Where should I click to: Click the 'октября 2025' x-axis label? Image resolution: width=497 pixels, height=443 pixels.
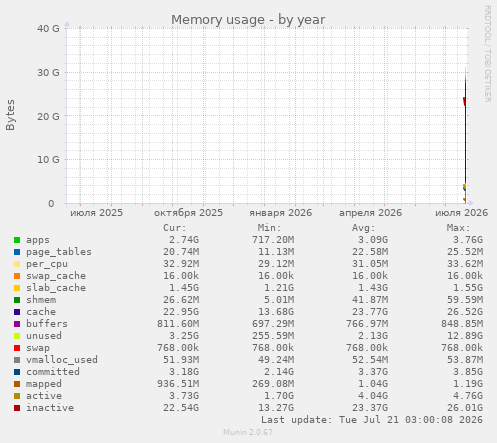click(188, 213)
